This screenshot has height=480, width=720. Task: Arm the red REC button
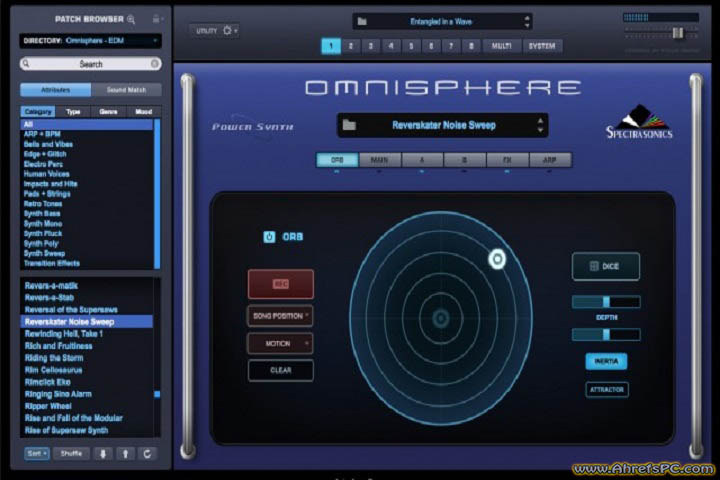pos(281,284)
